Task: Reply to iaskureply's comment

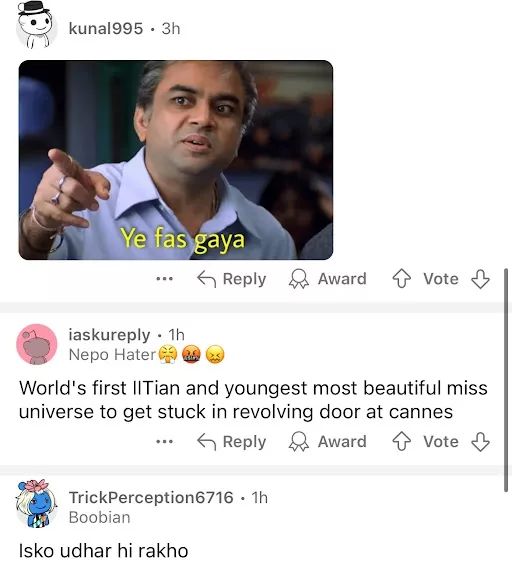Action: click(232, 442)
